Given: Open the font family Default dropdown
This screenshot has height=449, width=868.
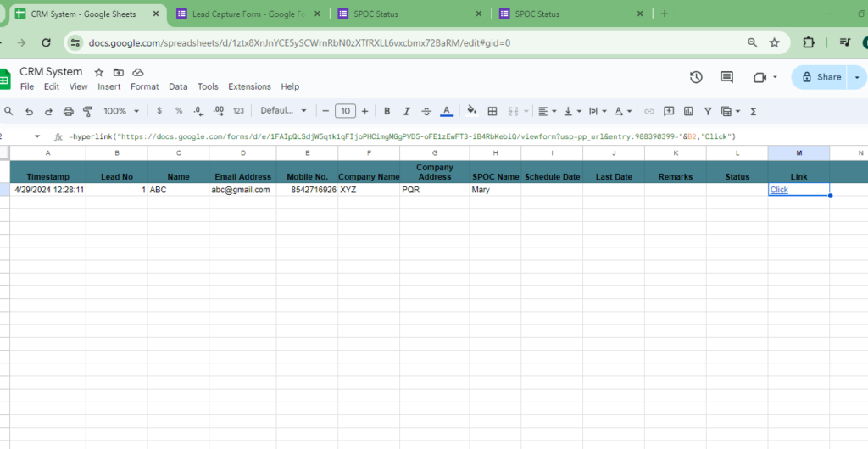Looking at the screenshot, I should [283, 111].
